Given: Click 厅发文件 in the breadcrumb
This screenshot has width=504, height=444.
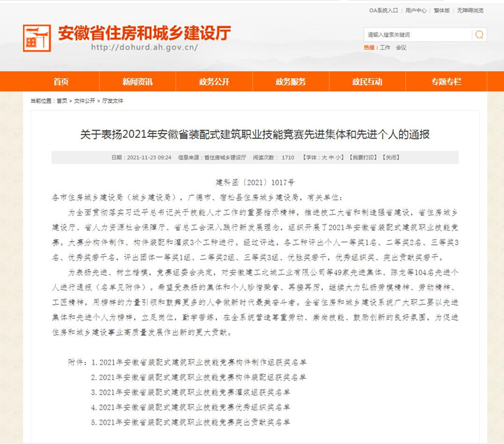Looking at the screenshot, I should click(113, 100).
